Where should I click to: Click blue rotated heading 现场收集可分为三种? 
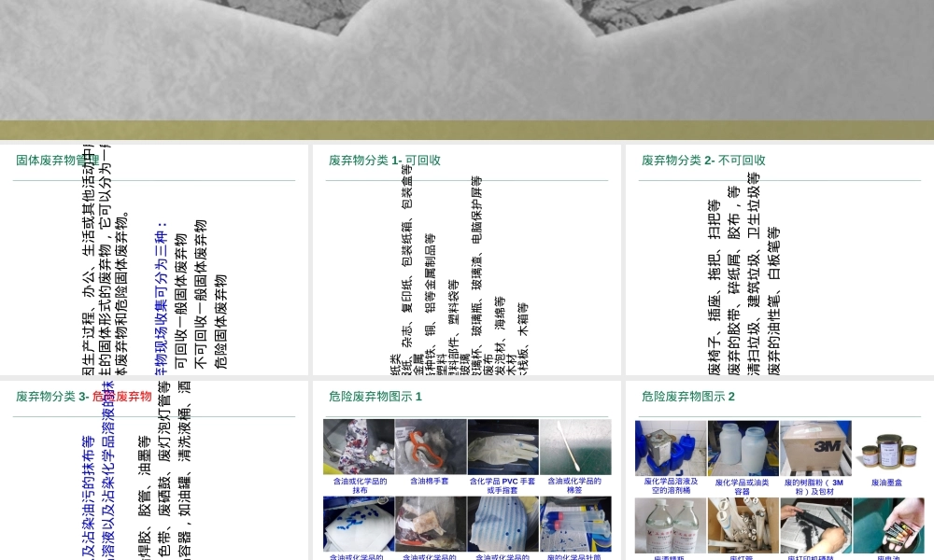click(x=161, y=298)
